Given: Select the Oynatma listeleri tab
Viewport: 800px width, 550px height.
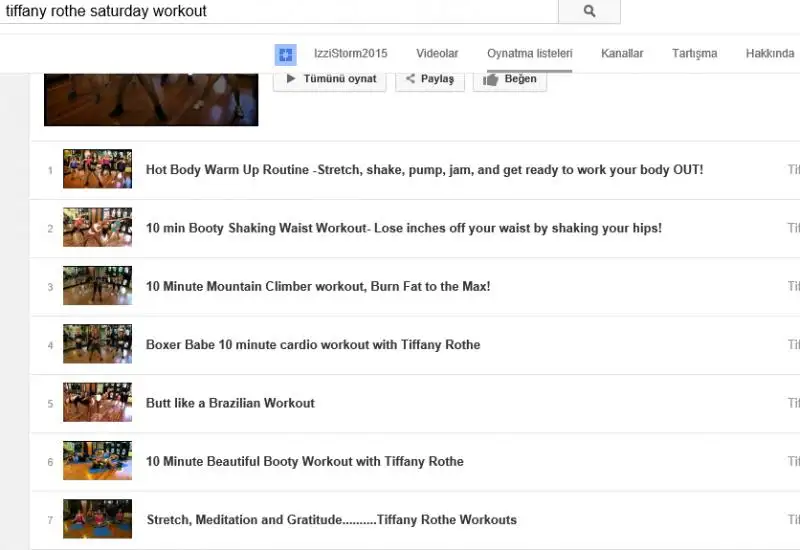Looking at the screenshot, I should click(529, 54).
